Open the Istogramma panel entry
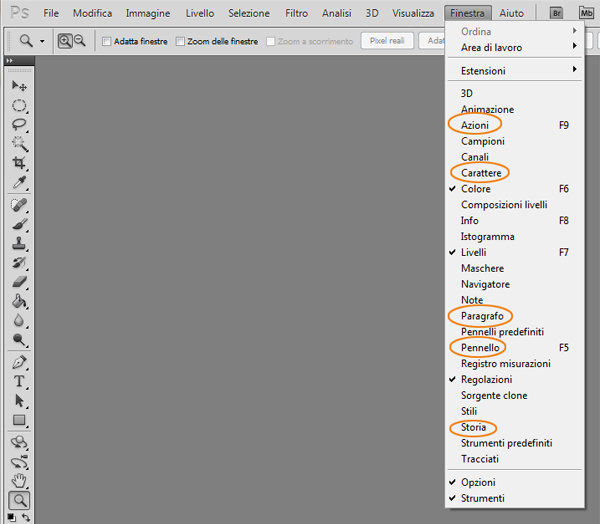The image size is (600, 524). point(515,237)
